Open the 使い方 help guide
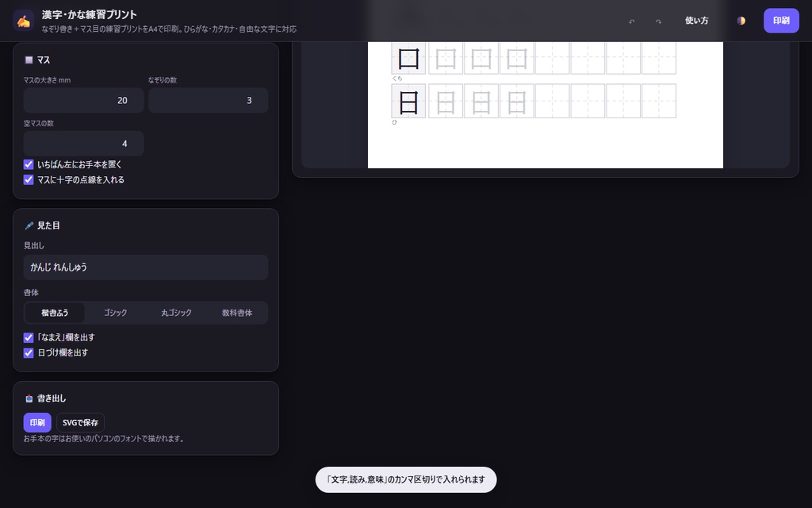 (696, 21)
